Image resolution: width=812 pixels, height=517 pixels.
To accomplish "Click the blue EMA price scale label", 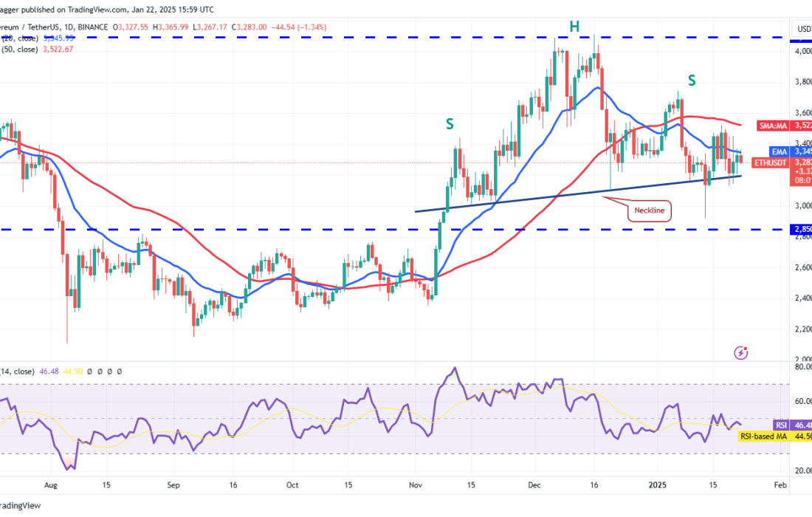I will click(x=780, y=151).
